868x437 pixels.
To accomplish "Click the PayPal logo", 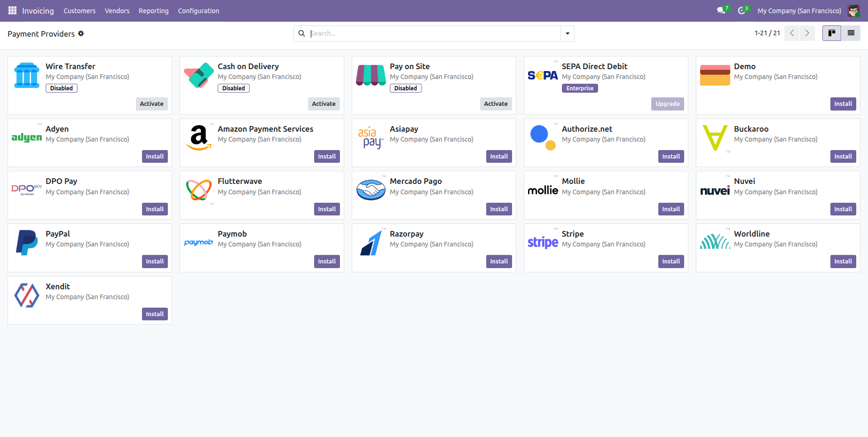I will click(x=27, y=242).
